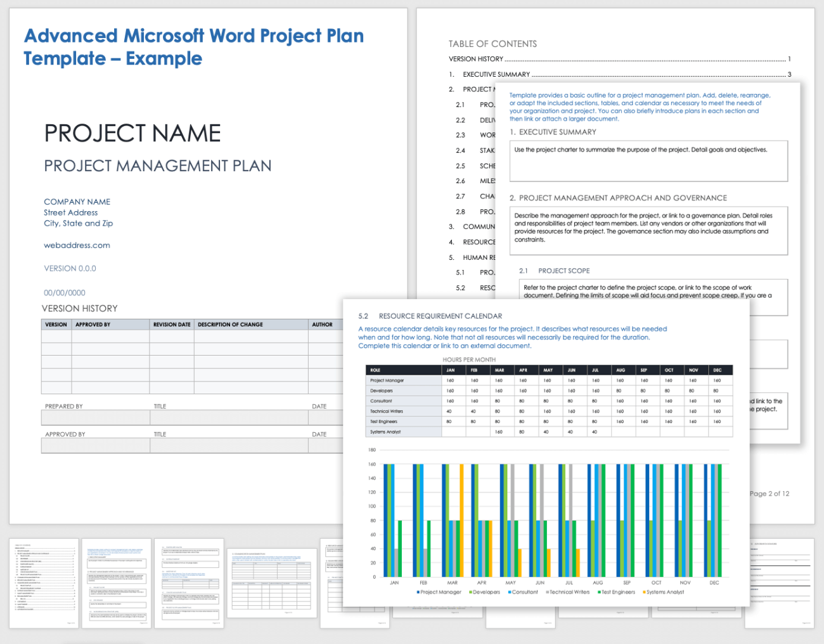Click the Developers legend color marker
The width and height of the screenshot is (824, 644).
point(470,592)
